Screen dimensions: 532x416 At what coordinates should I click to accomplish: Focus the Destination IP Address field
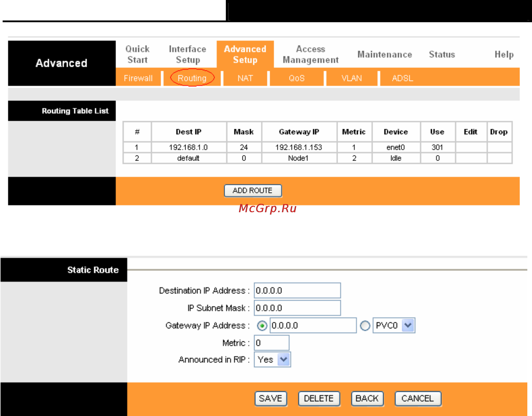coord(297,290)
